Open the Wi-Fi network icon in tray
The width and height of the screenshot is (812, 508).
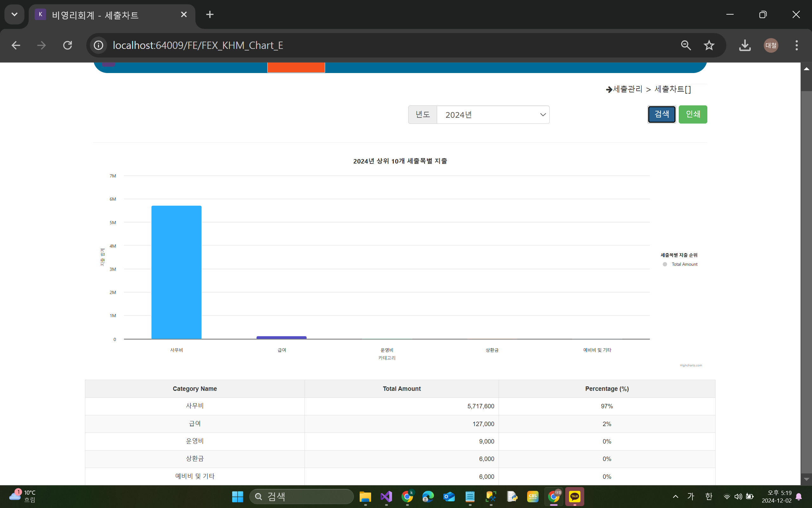click(726, 497)
